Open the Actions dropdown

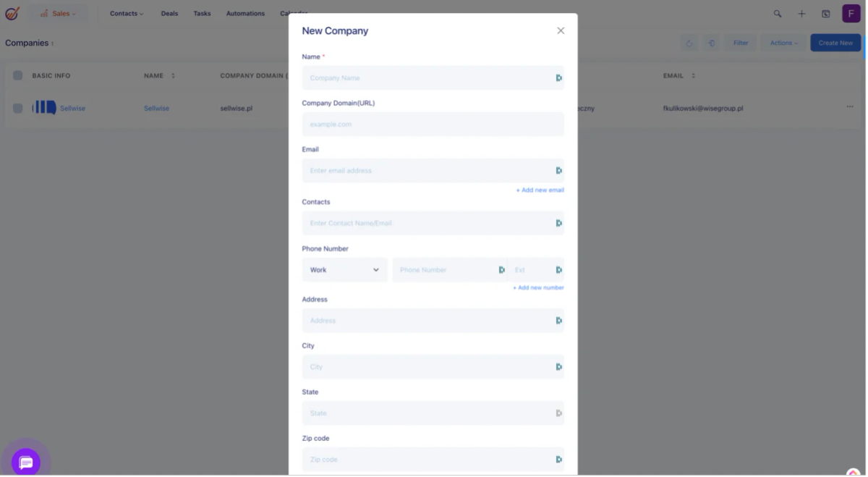[783, 43]
